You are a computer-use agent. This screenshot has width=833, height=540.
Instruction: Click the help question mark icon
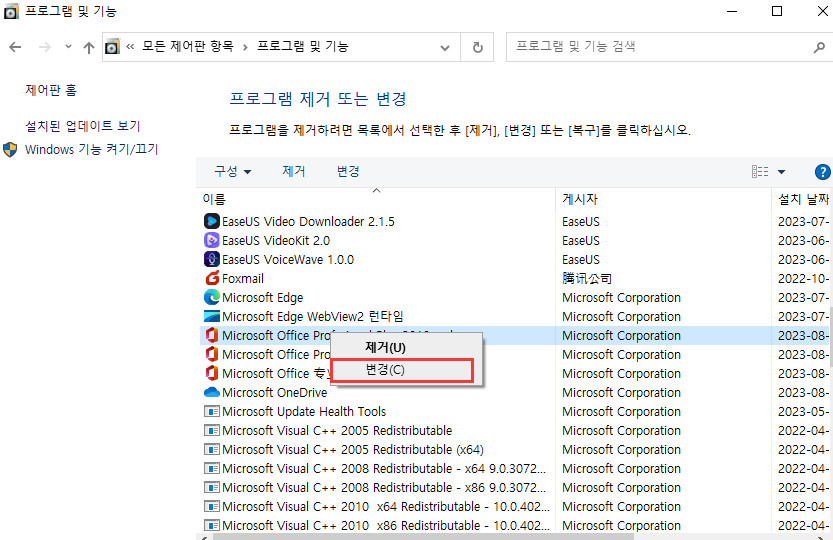click(x=823, y=172)
